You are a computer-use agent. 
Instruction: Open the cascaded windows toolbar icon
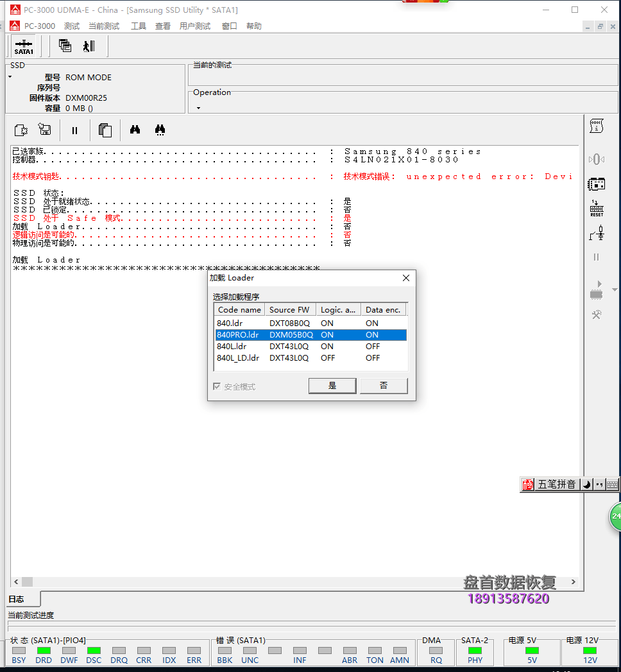(65, 46)
